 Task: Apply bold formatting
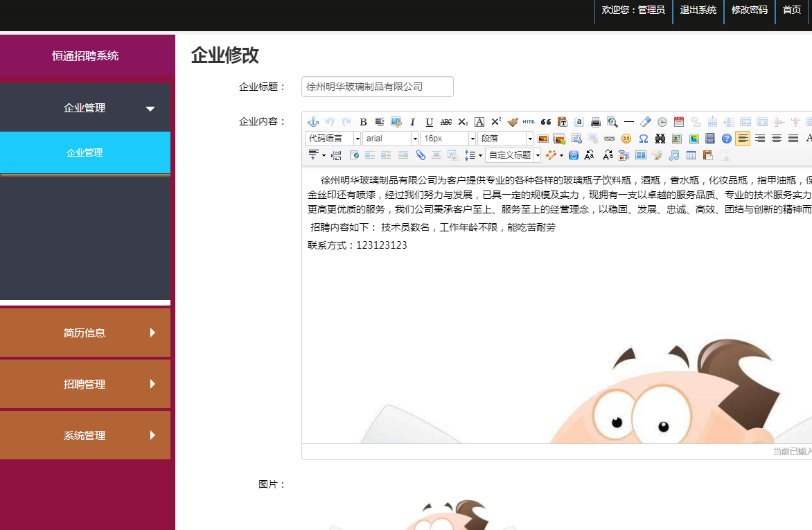pyautogui.click(x=363, y=122)
